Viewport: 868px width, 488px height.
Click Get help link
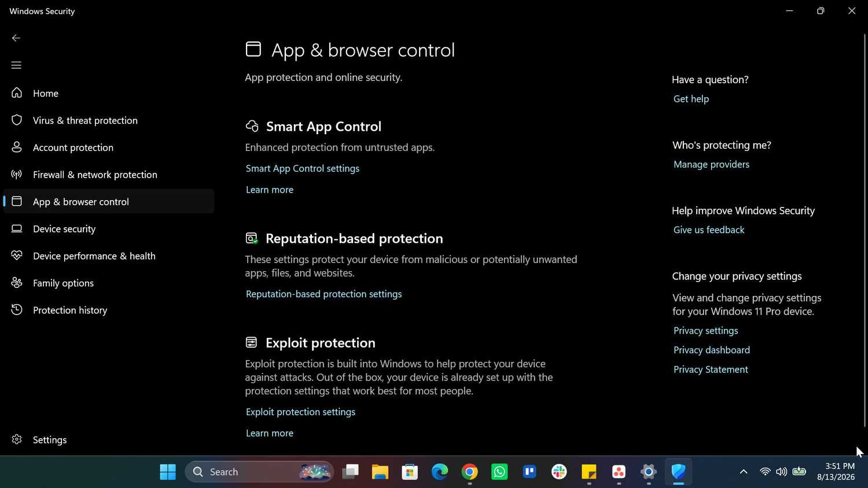coord(691,99)
